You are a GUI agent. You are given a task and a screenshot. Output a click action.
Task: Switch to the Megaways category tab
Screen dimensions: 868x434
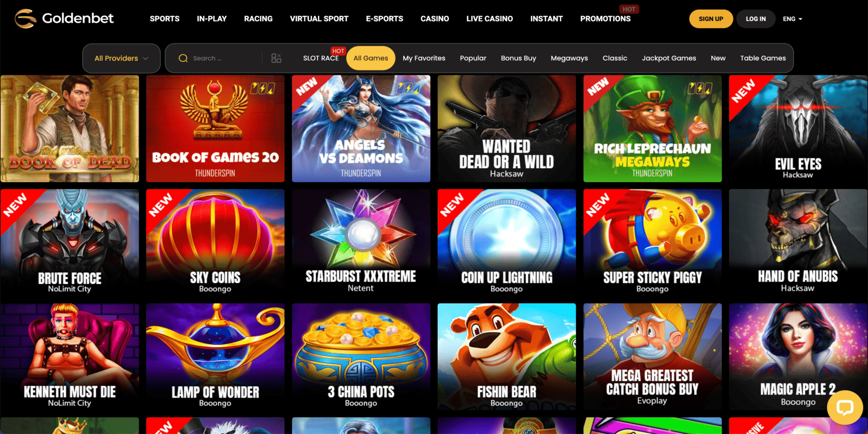[569, 58]
